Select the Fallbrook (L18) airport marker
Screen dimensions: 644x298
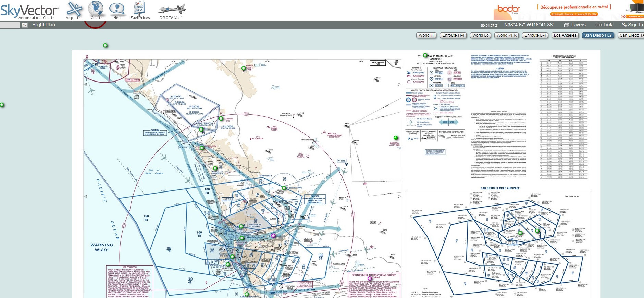221,119
